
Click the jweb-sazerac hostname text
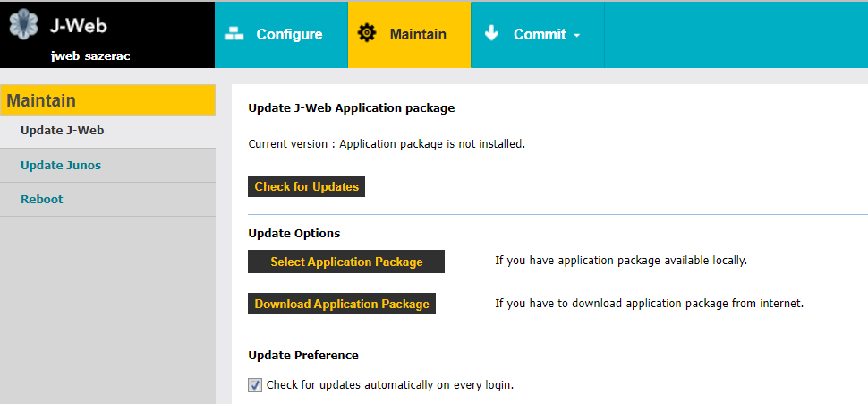point(91,56)
